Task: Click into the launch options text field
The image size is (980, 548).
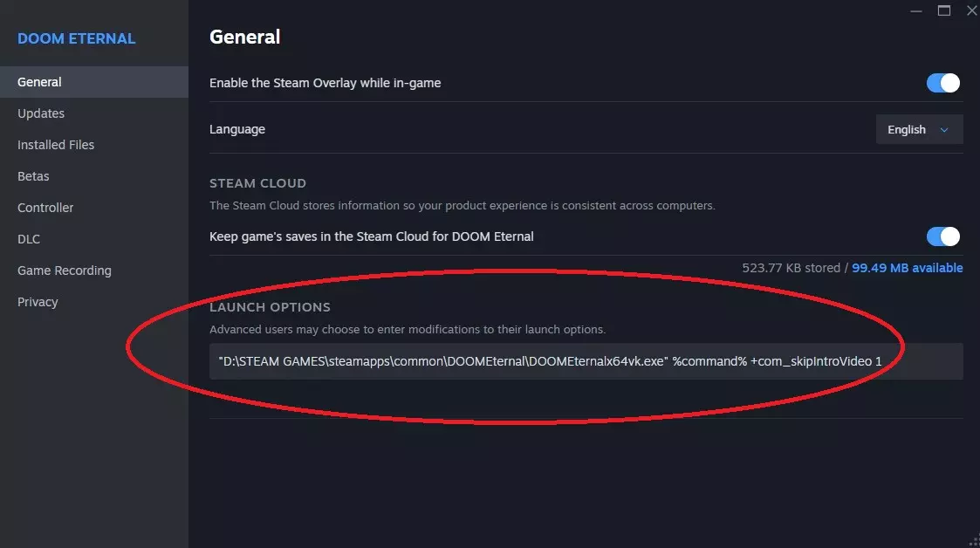Action: 586,361
